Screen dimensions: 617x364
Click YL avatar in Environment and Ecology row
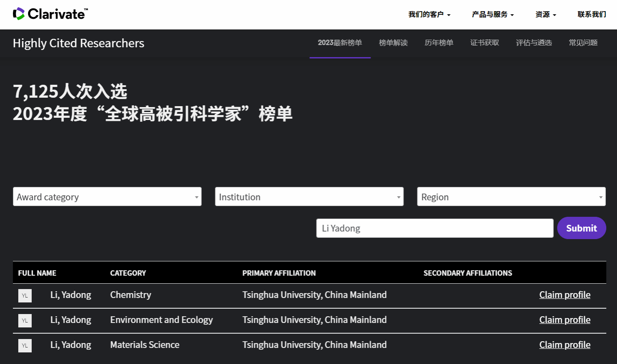25,320
